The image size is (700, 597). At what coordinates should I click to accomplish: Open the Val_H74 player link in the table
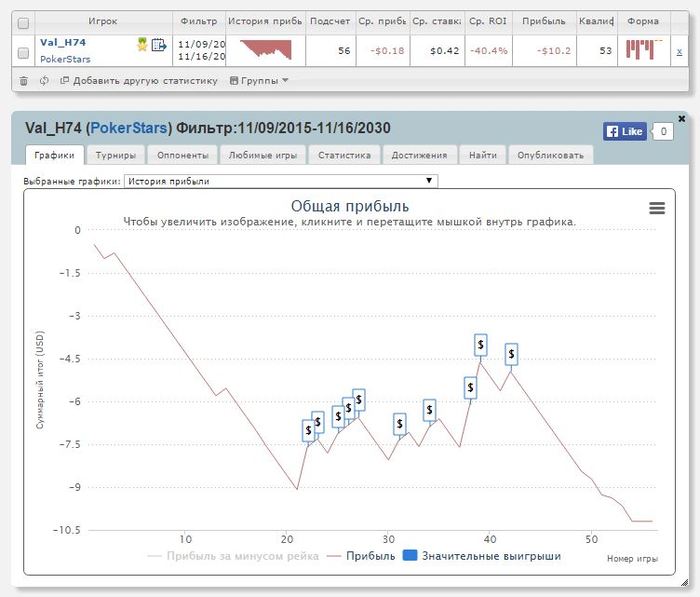[63, 42]
